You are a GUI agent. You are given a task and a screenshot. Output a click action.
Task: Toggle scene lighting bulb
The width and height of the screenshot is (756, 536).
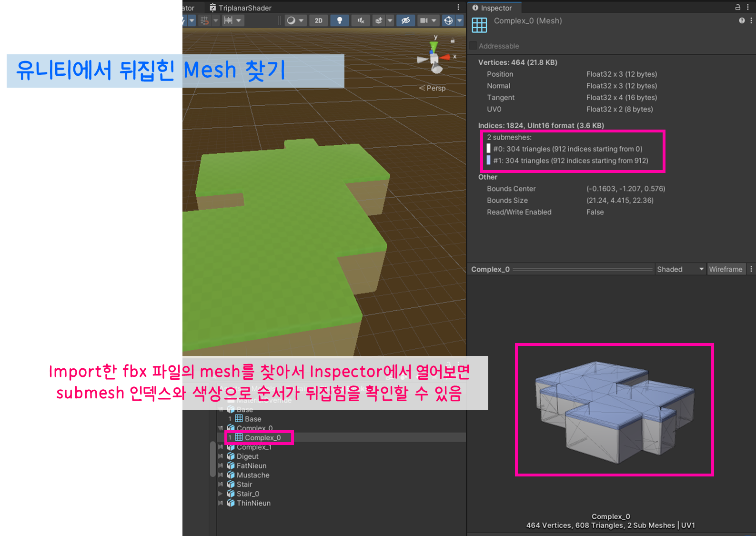[x=340, y=20]
